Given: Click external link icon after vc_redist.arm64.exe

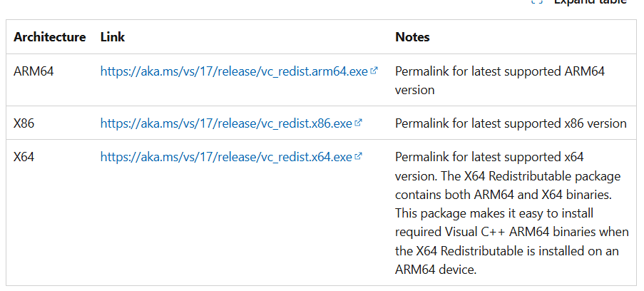Looking at the screenshot, I should 374,71.
